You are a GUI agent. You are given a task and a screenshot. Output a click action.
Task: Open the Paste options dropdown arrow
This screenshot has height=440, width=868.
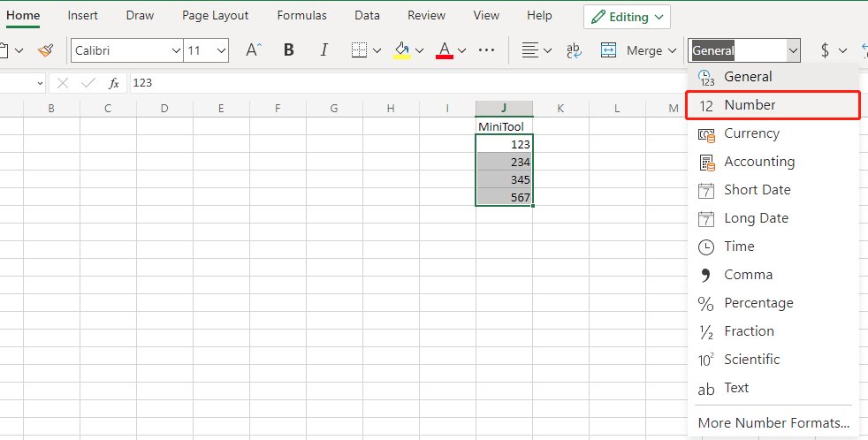(19, 51)
